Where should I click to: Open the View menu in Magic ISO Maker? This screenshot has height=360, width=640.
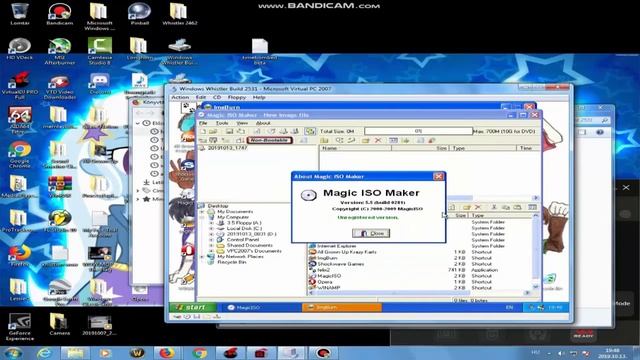pyautogui.click(x=242, y=123)
